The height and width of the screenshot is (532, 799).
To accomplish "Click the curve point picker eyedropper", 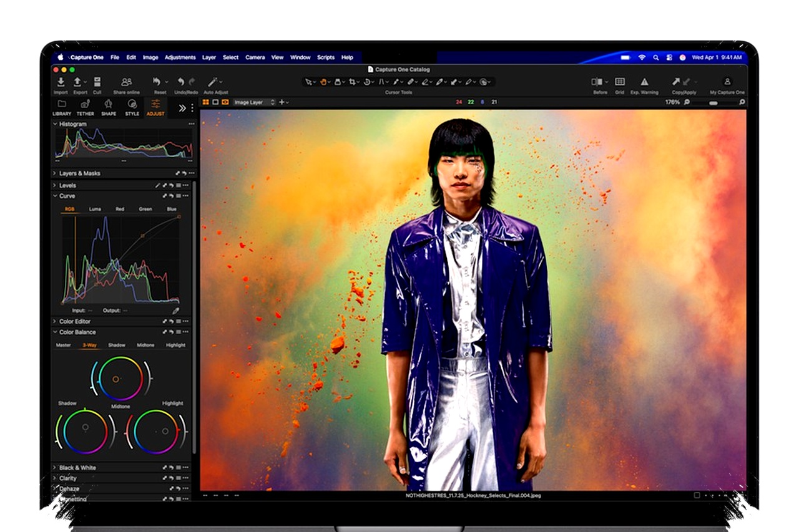I will 175,310.
